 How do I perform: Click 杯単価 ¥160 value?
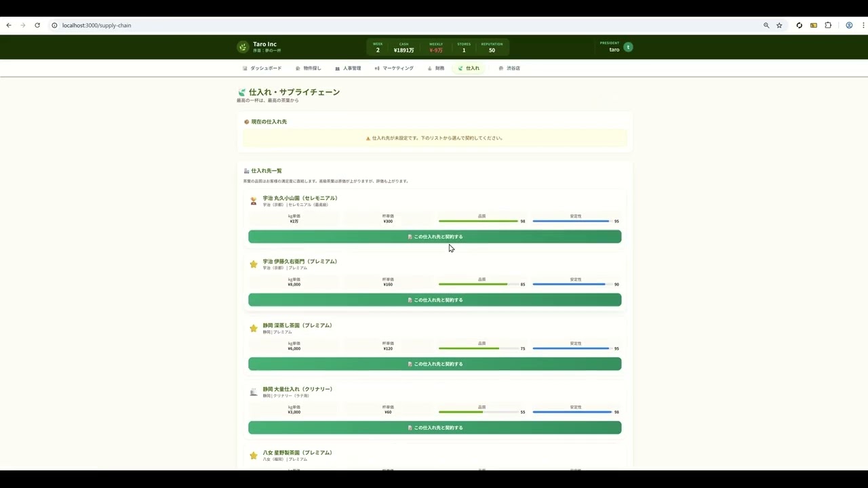point(388,284)
